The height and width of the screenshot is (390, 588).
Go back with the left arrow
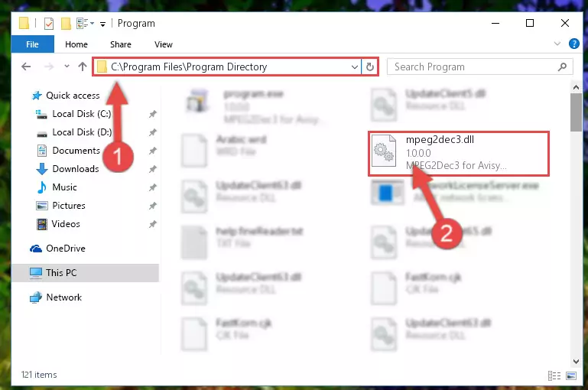point(26,67)
